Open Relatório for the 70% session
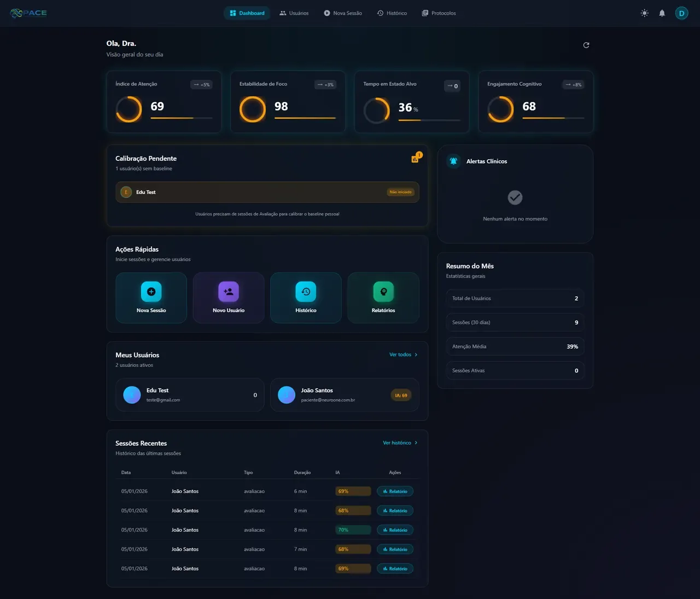 coord(395,530)
